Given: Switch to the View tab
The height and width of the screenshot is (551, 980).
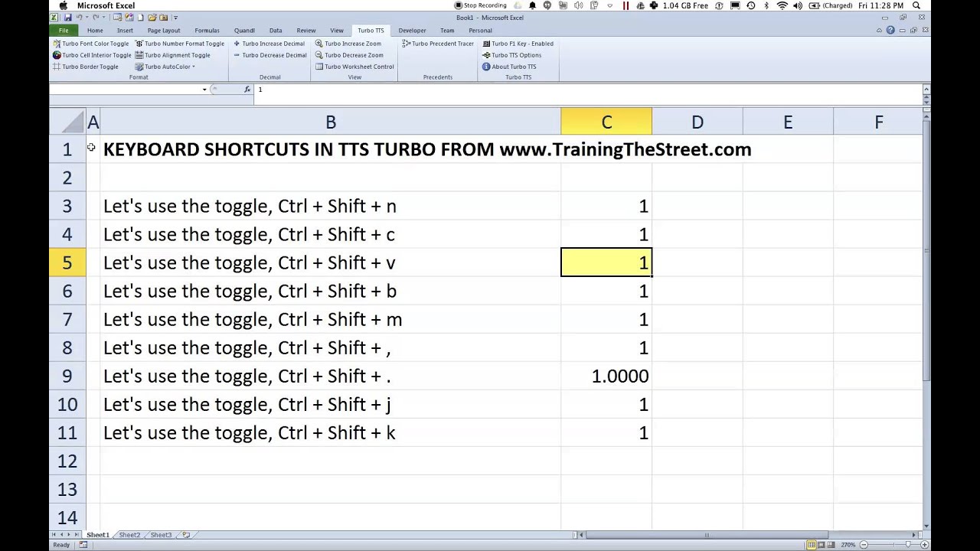Looking at the screenshot, I should click(336, 31).
